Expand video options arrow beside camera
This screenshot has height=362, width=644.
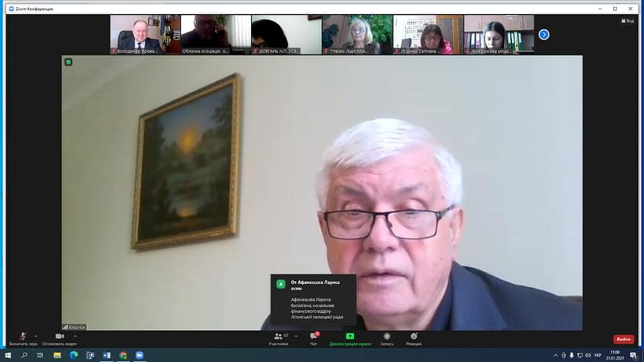pos(75,336)
